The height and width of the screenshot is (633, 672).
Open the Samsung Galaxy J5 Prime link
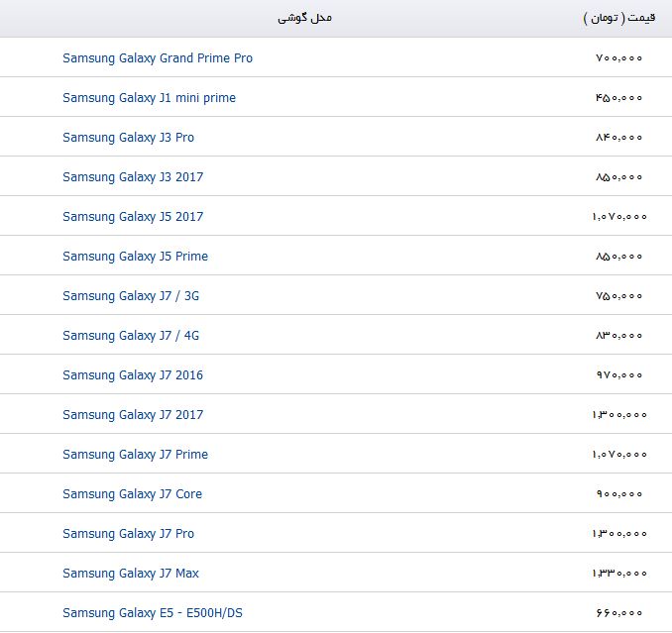tap(135, 257)
